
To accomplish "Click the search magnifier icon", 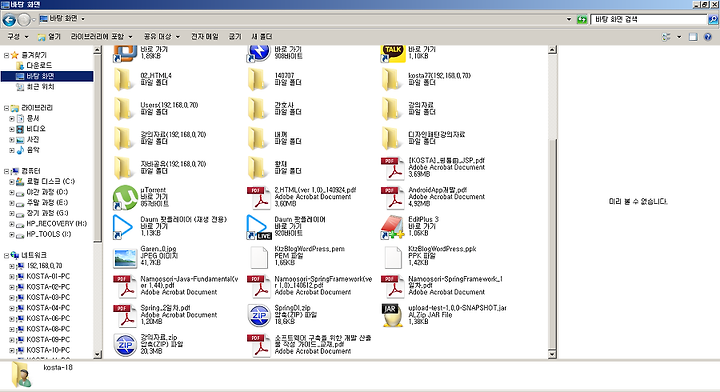I will (713, 19).
